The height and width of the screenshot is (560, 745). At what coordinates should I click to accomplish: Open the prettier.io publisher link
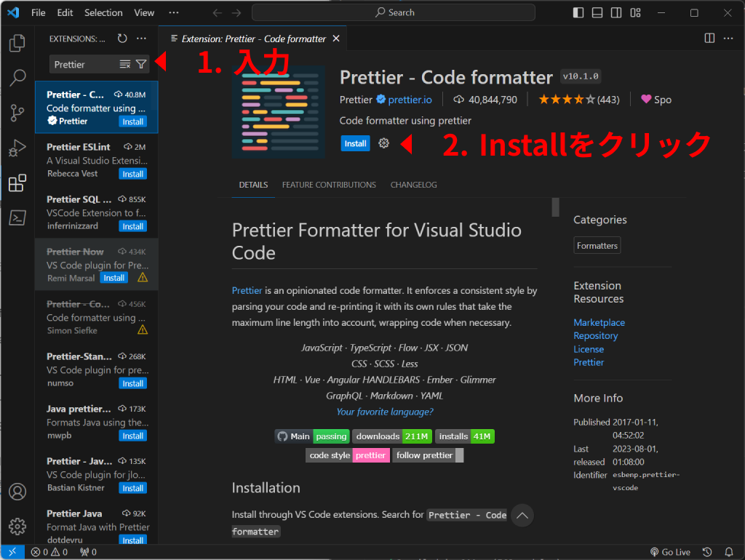(x=410, y=100)
